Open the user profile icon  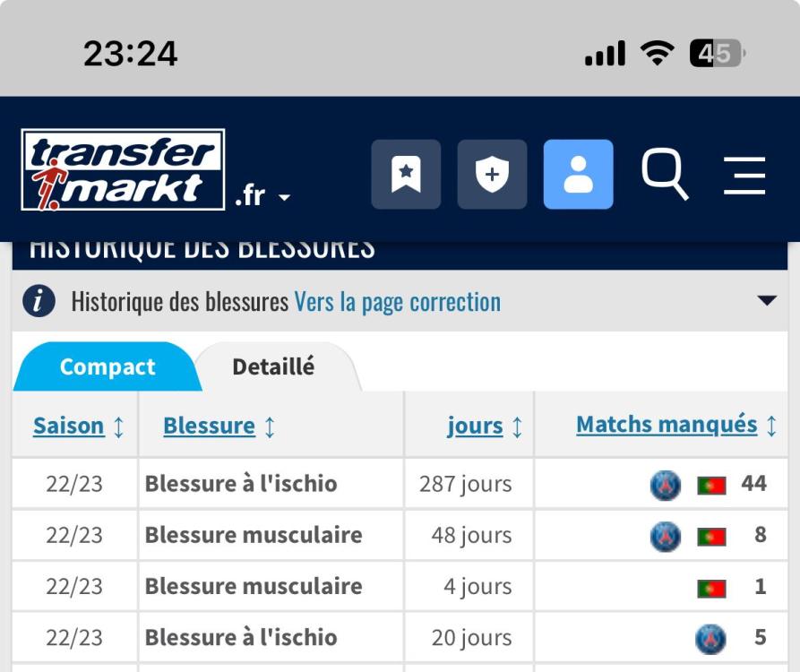[578, 174]
